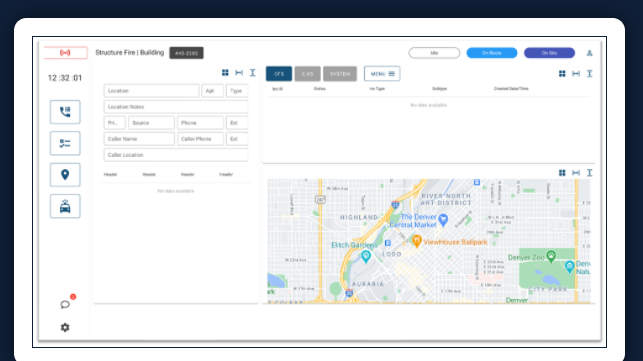Expand map panel horizontally
643x361 pixels.
(x=576, y=173)
